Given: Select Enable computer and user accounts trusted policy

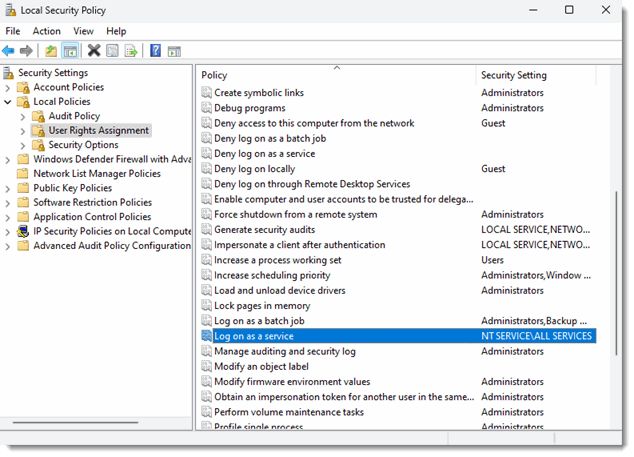Looking at the screenshot, I should tap(344, 199).
